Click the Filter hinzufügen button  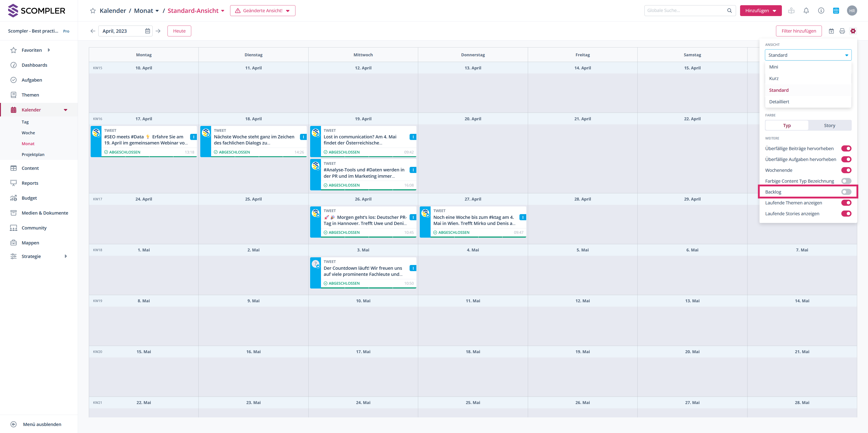click(799, 31)
